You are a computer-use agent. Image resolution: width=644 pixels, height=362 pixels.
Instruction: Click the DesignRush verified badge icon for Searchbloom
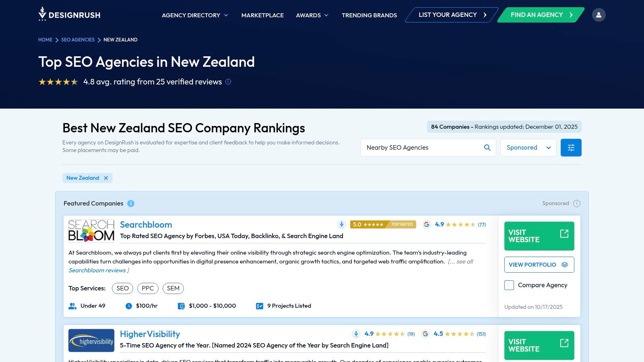(x=342, y=224)
